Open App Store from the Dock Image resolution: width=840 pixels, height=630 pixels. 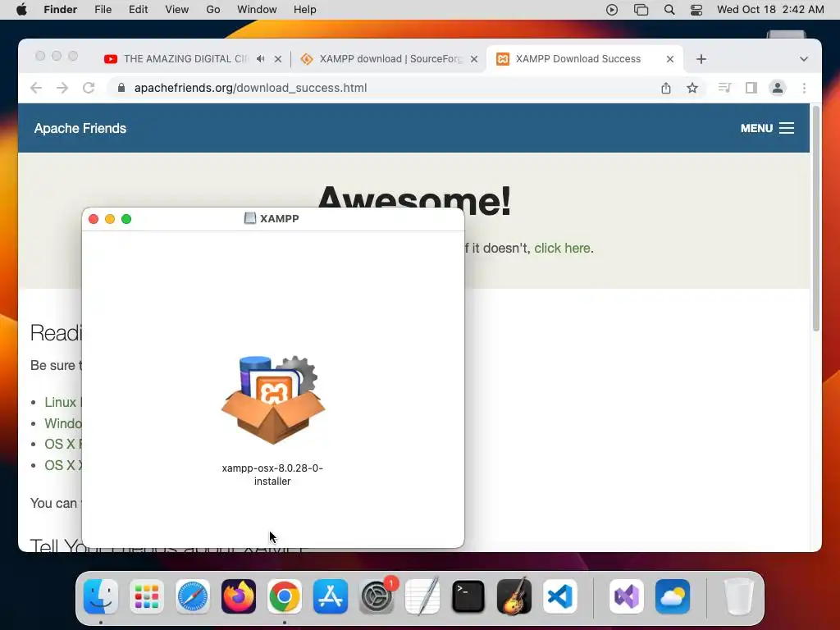point(331,596)
